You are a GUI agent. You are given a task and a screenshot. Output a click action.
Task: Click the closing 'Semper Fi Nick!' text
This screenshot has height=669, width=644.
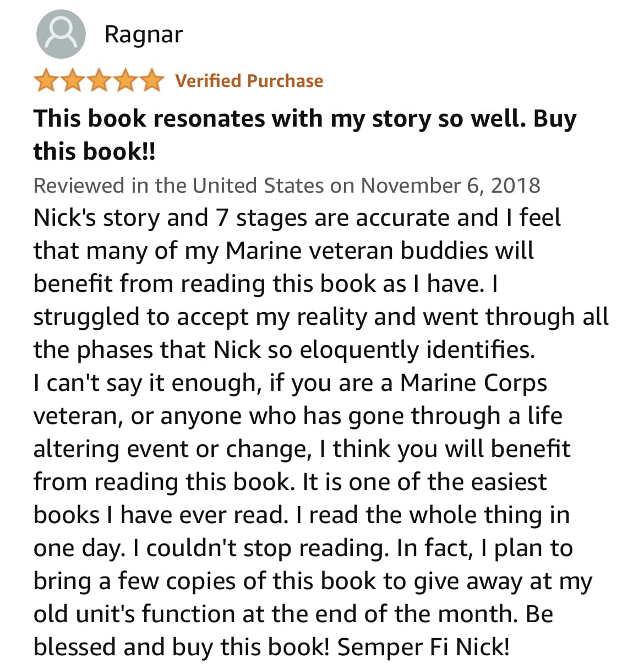click(x=423, y=647)
